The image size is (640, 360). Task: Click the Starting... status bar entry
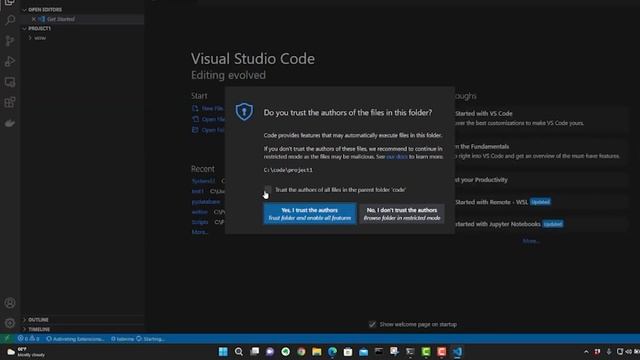pos(150,339)
